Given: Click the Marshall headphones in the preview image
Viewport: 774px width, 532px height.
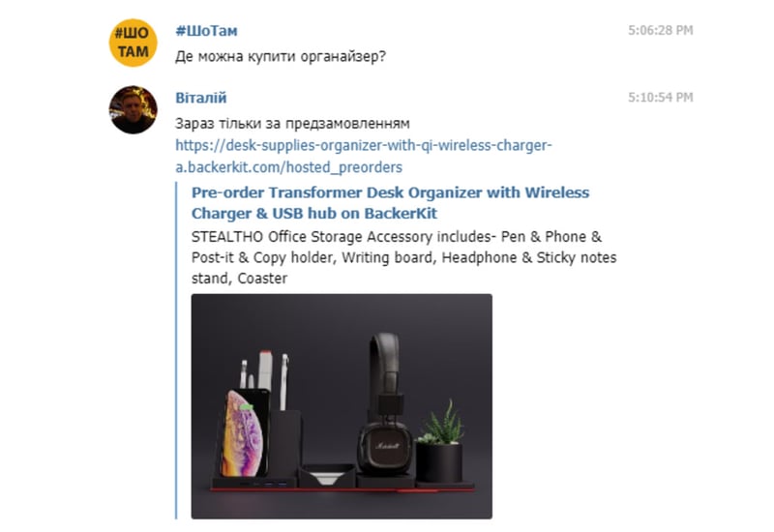Looking at the screenshot, I should pos(385,402).
